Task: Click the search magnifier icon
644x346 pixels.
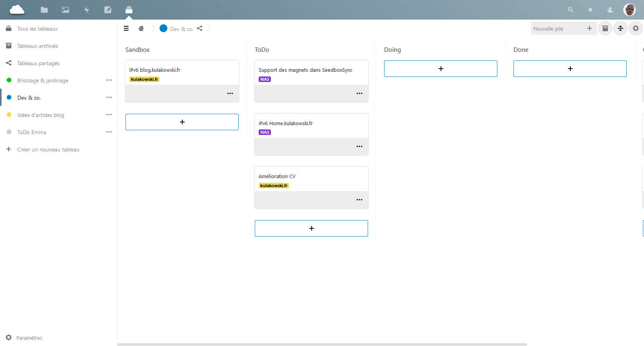Action: point(571,10)
